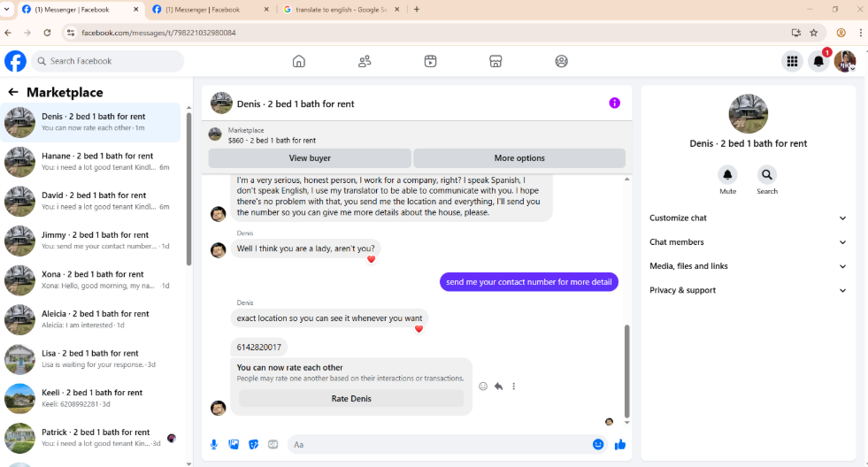
Task: Switch to second Messenger Facebook tab
Action: click(x=211, y=10)
